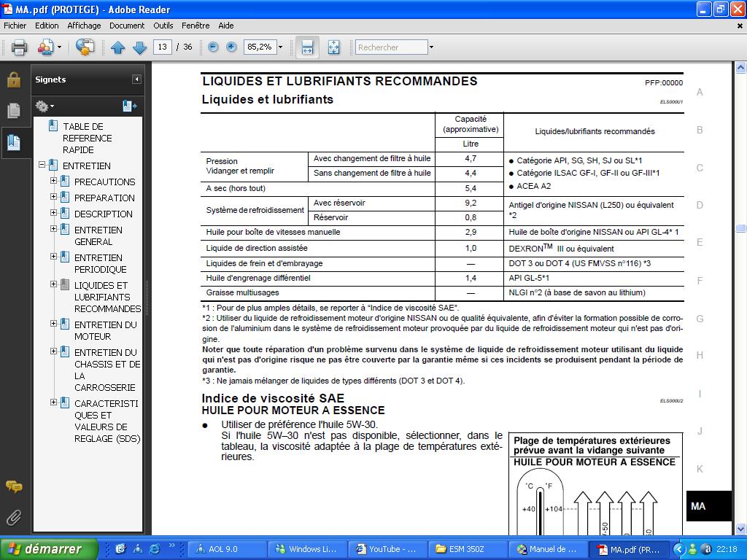Toggle the fit width scrolling mode

[307, 47]
